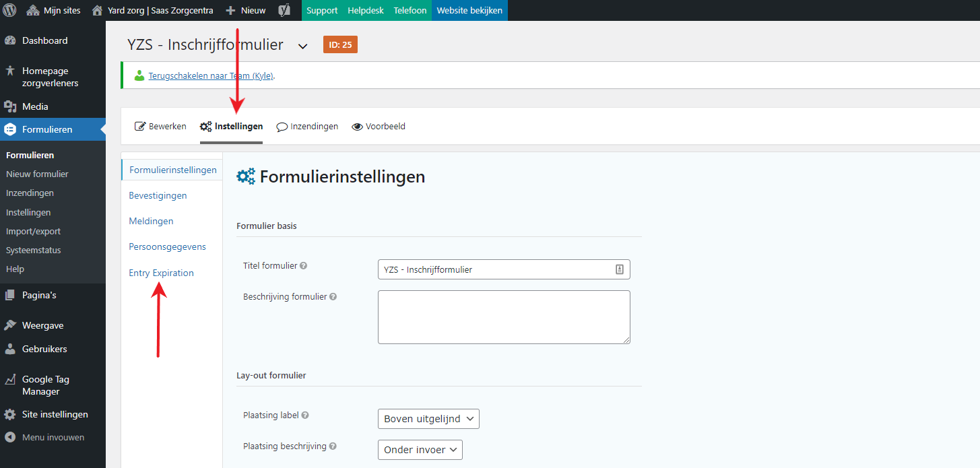The image size is (980, 468).
Task: Click help icon next to Plaatsing beschrijving
Action: [x=333, y=446]
